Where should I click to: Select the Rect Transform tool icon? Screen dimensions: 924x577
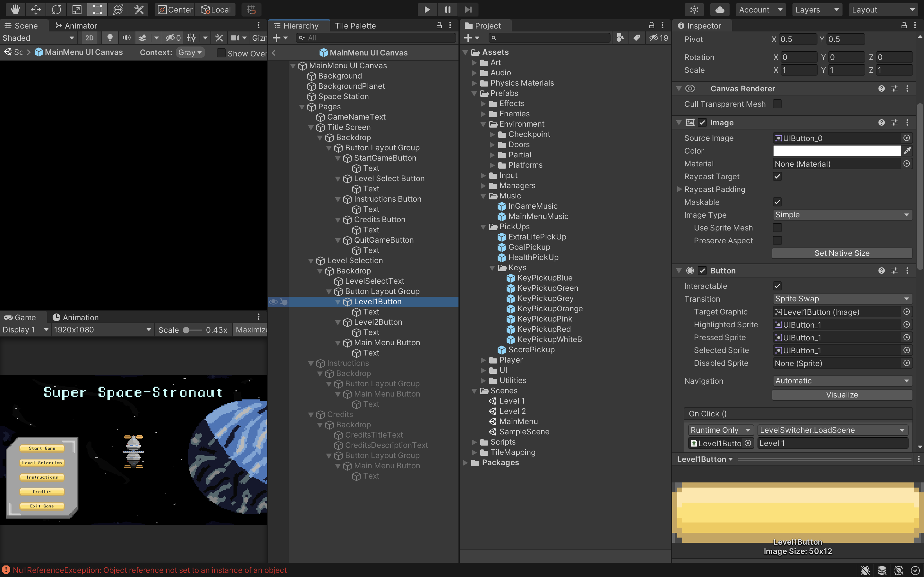[97, 9]
